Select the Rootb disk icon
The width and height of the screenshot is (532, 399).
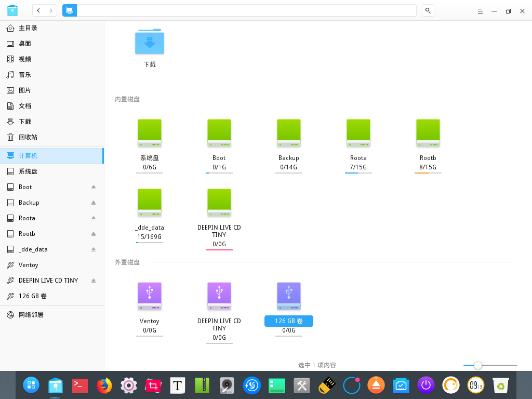428,133
